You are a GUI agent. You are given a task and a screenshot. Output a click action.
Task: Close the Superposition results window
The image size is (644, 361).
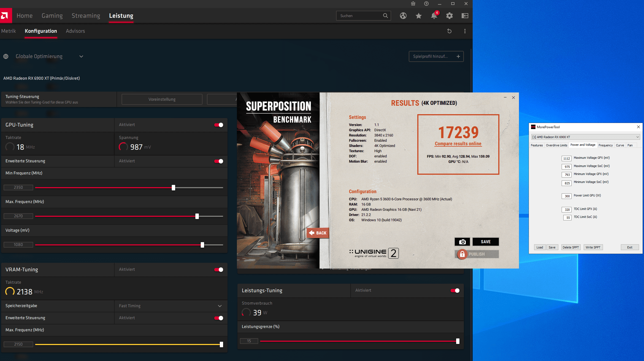pos(513,97)
